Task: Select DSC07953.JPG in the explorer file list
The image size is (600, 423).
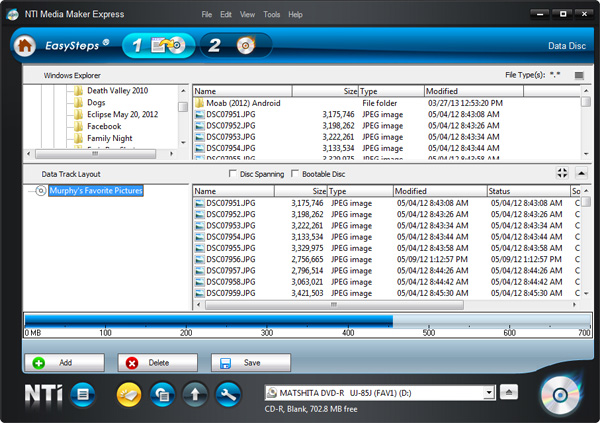Action: (x=231, y=137)
